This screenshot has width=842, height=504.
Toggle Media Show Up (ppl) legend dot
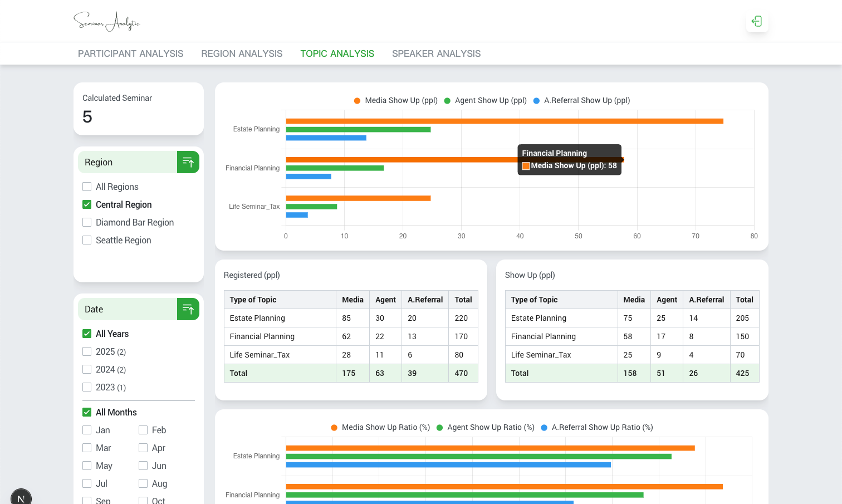[x=357, y=101]
